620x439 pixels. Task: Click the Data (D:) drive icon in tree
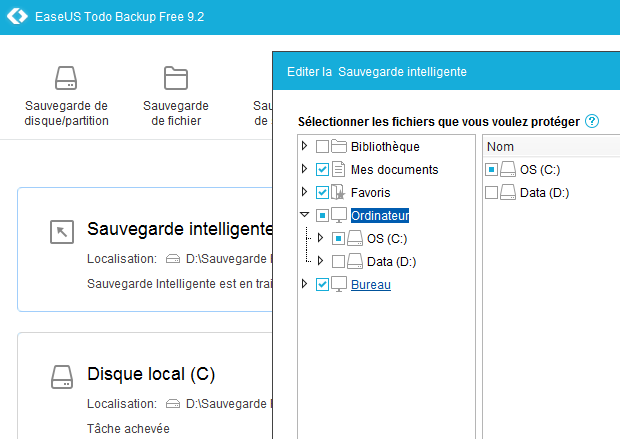pyautogui.click(x=355, y=261)
